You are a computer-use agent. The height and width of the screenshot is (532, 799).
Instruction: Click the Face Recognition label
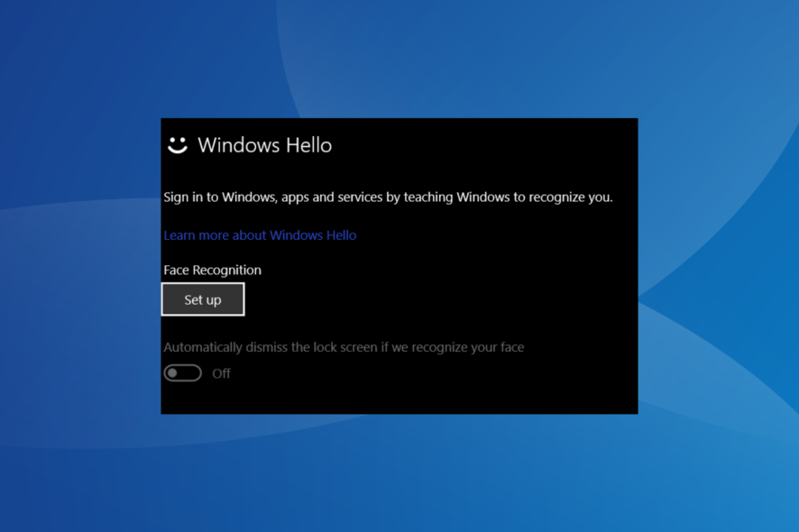(x=213, y=271)
